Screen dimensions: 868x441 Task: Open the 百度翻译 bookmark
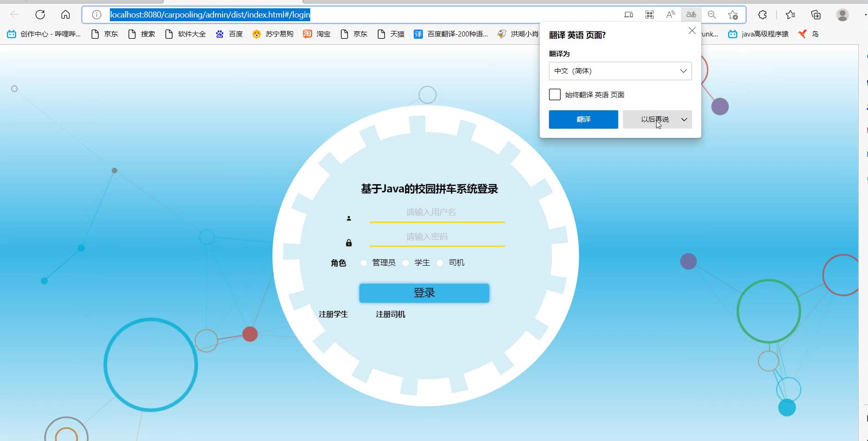pos(451,34)
